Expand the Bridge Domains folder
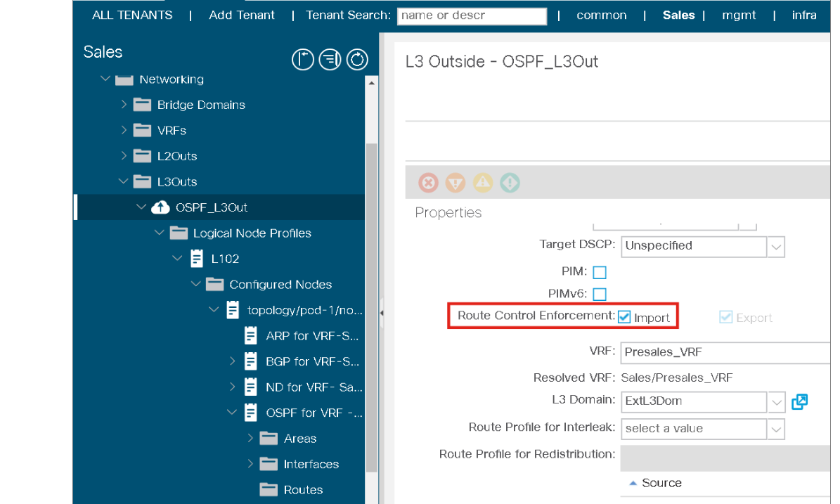840x504 pixels. pyautogui.click(x=124, y=105)
